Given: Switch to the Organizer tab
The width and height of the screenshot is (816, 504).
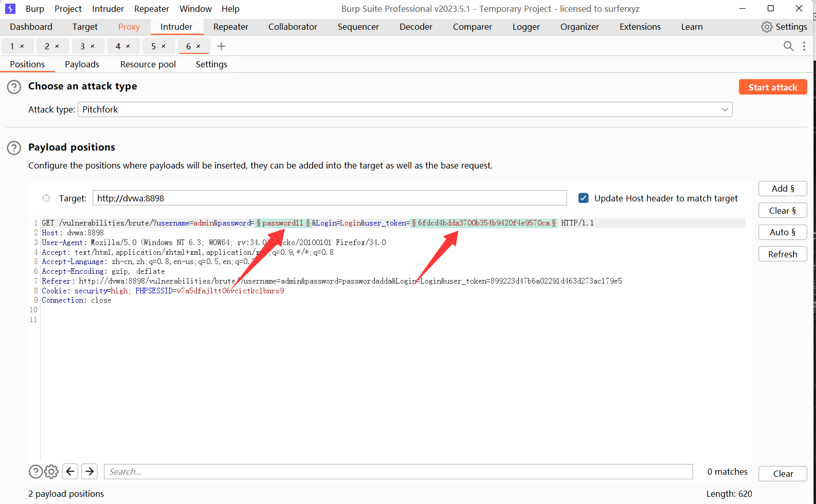Looking at the screenshot, I should [x=579, y=27].
